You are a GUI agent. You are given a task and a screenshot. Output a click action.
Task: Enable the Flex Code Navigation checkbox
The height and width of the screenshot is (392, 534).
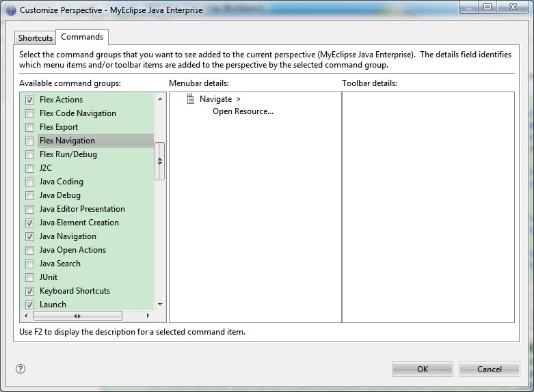point(29,113)
